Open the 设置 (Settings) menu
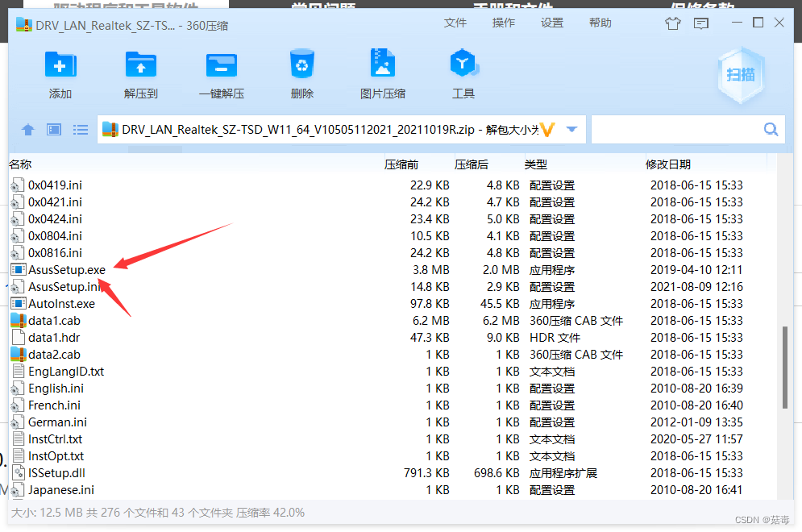Viewport: 802px width, 532px height. (552, 23)
